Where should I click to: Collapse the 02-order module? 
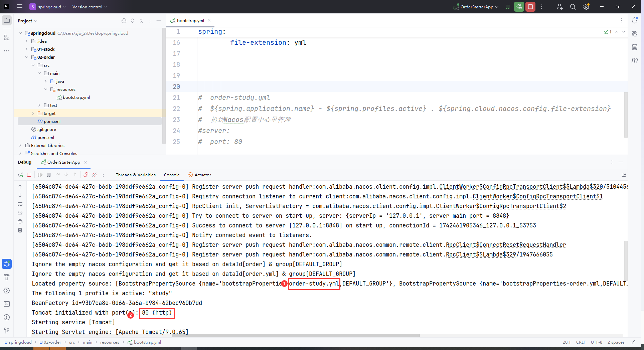27,57
